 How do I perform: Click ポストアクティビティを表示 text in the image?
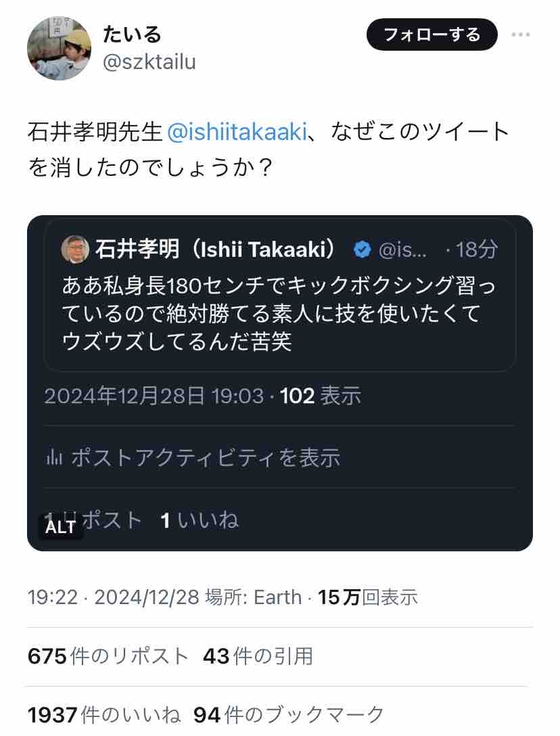click(x=206, y=458)
